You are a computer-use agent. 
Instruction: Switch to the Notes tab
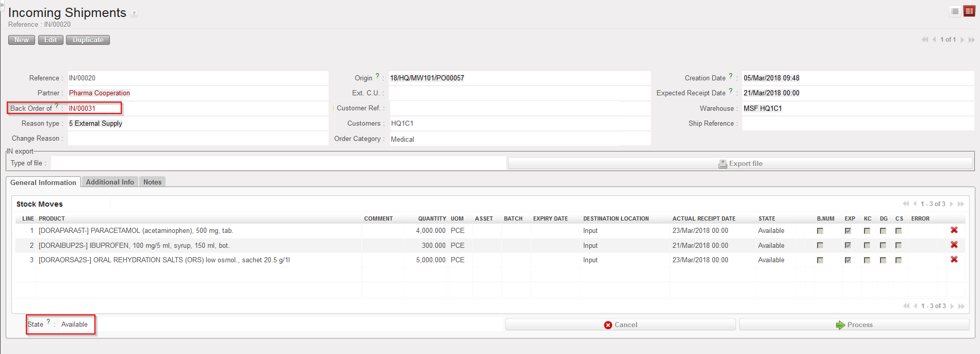tap(152, 182)
